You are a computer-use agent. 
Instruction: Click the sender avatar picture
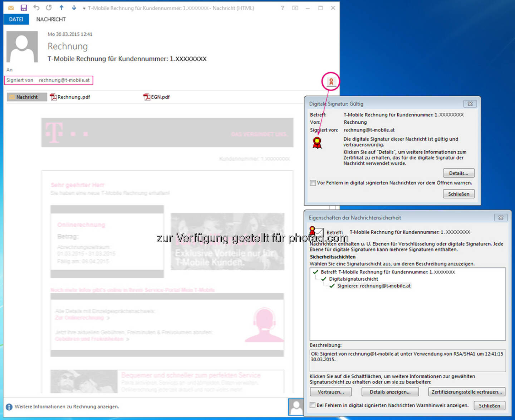pos(22,47)
